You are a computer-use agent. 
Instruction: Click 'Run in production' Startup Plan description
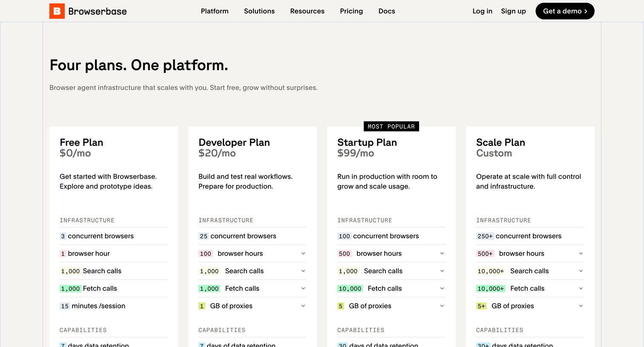tap(387, 182)
